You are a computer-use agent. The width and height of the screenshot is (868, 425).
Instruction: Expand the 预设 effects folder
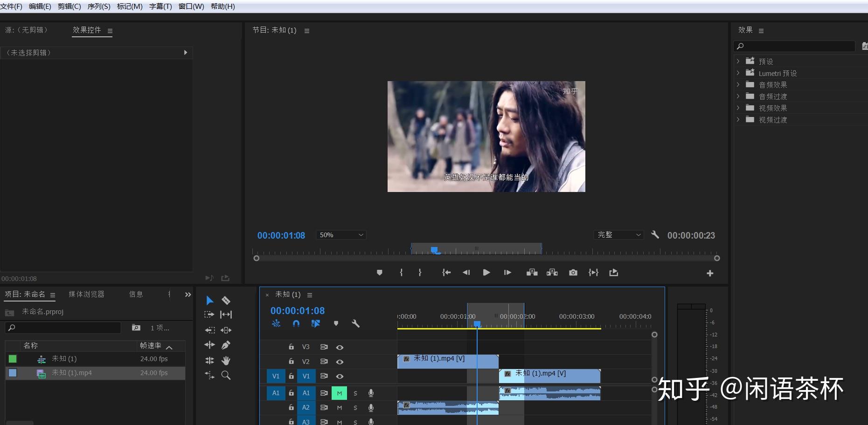click(x=738, y=61)
